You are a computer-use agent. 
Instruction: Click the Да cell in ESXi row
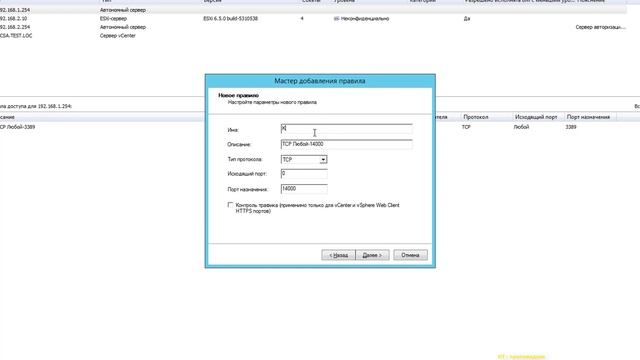(467, 18)
